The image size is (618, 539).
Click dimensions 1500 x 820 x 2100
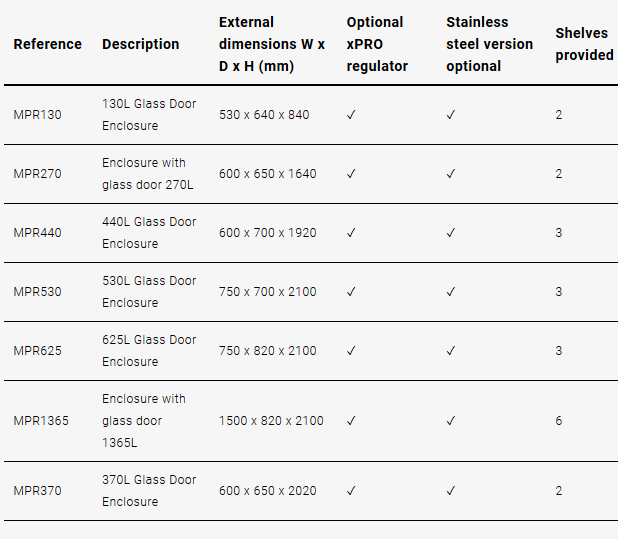coord(271,421)
